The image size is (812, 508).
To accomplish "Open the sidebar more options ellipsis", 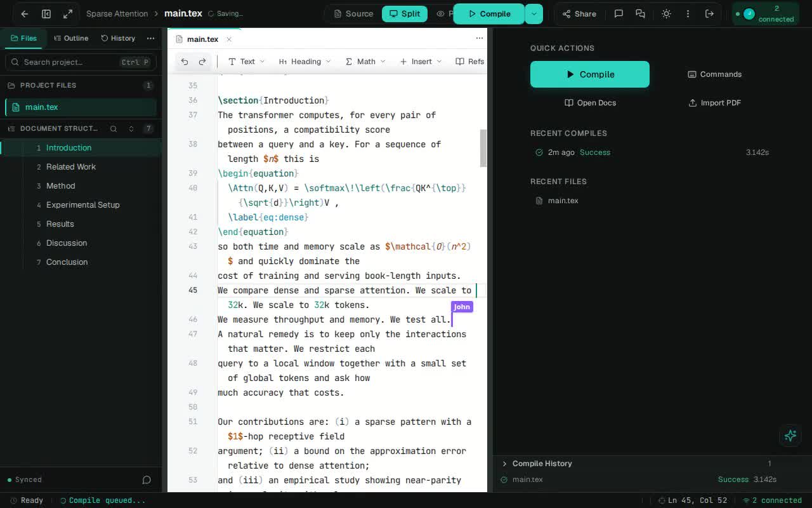I will [150, 38].
